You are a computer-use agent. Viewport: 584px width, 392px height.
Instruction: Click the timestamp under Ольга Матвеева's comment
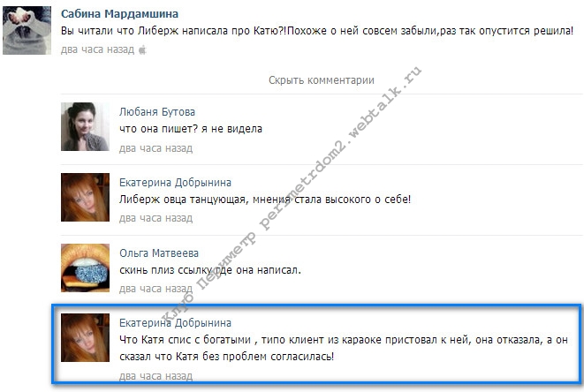tap(155, 289)
